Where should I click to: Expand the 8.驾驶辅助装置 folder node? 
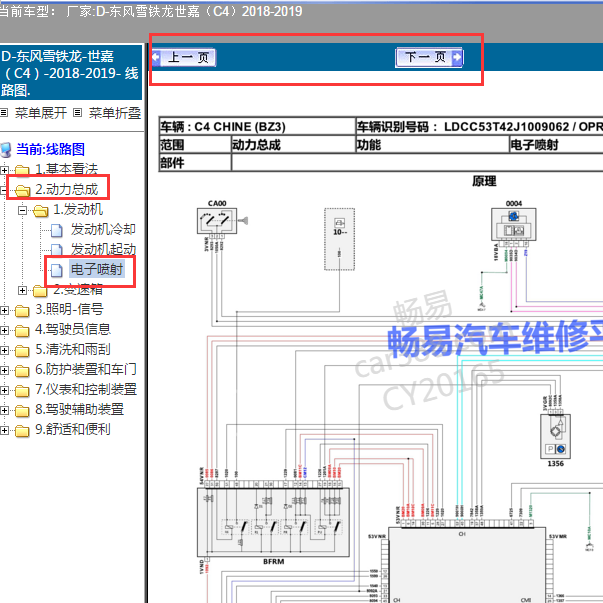click(4, 410)
